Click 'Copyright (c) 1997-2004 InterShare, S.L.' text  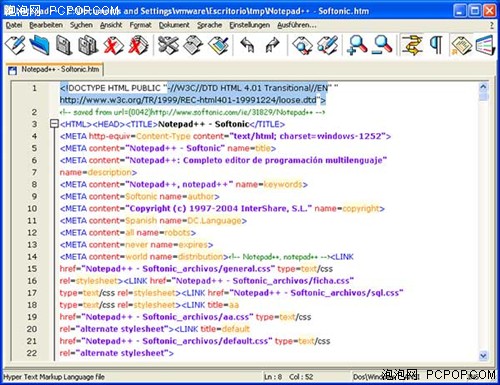218,209
